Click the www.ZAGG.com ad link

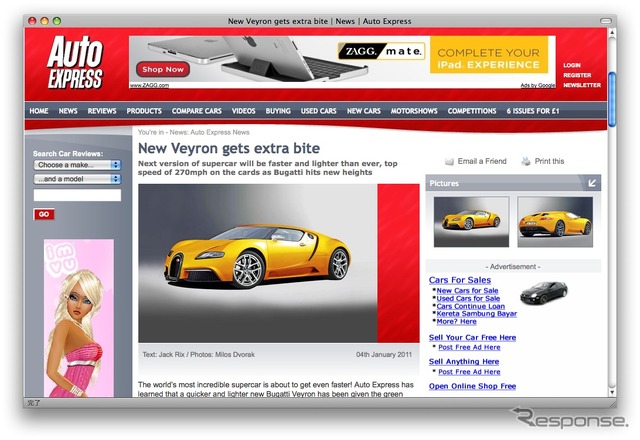click(149, 85)
